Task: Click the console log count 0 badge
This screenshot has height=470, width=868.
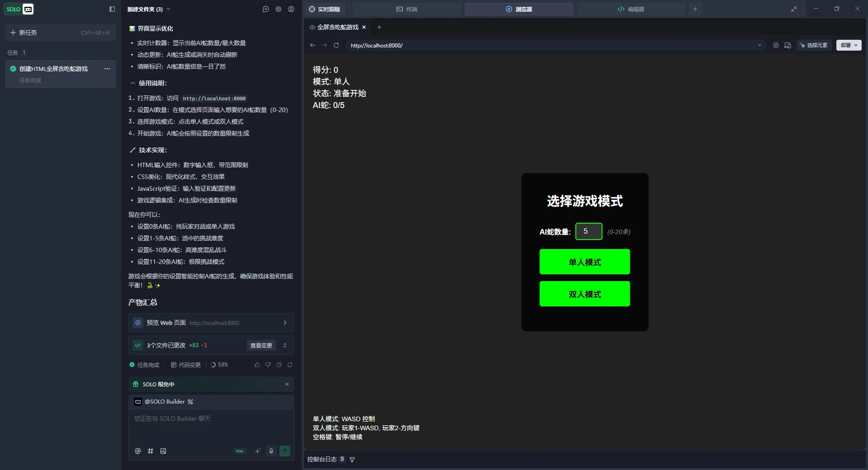Action: click(342, 459)
